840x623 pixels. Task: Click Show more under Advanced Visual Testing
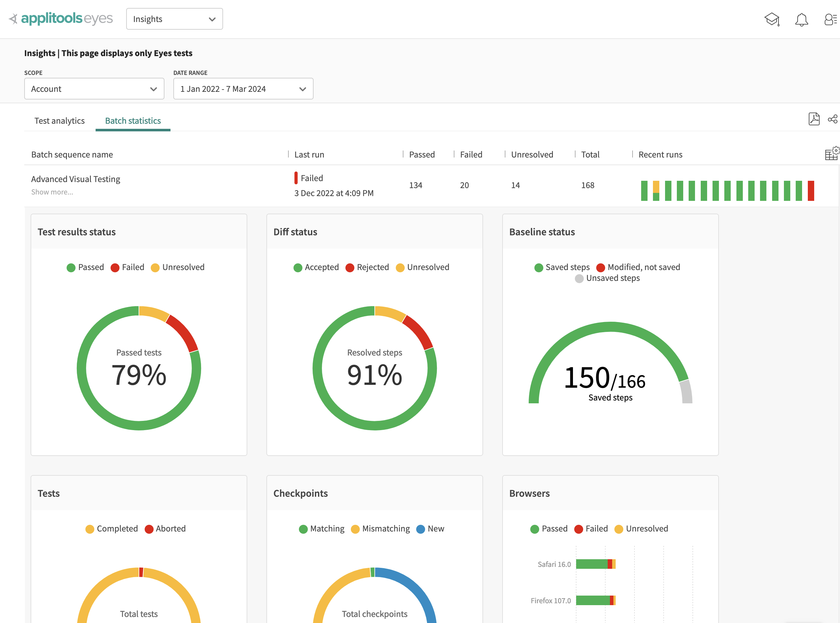pyautogui.click(x=52, y=192)
